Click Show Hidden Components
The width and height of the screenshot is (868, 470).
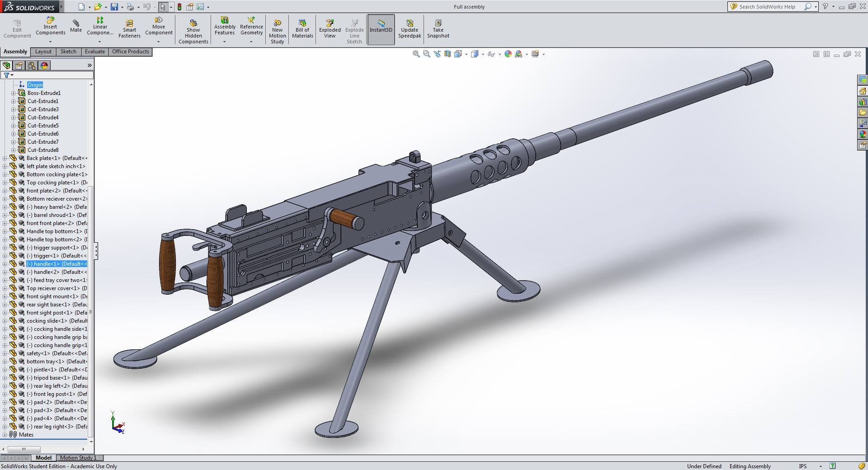[x=193, y=32]
